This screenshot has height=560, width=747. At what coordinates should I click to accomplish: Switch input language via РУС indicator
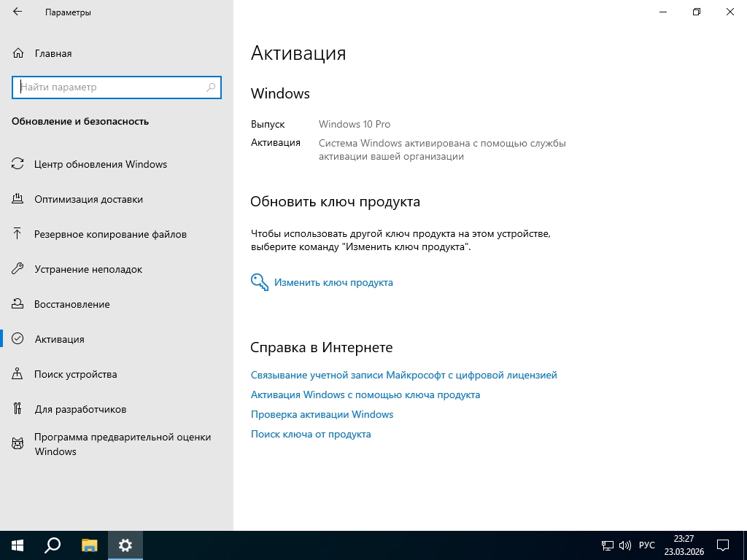point(647,545)
